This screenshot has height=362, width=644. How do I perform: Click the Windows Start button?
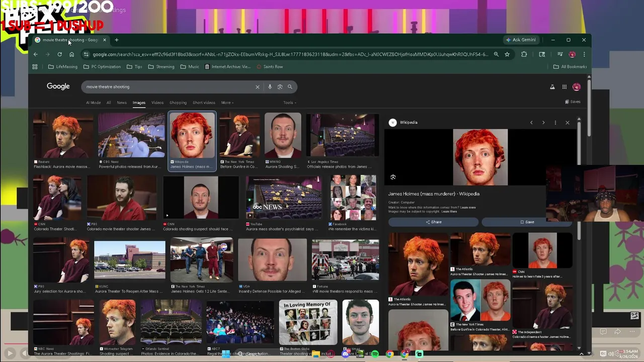[226, 354]
